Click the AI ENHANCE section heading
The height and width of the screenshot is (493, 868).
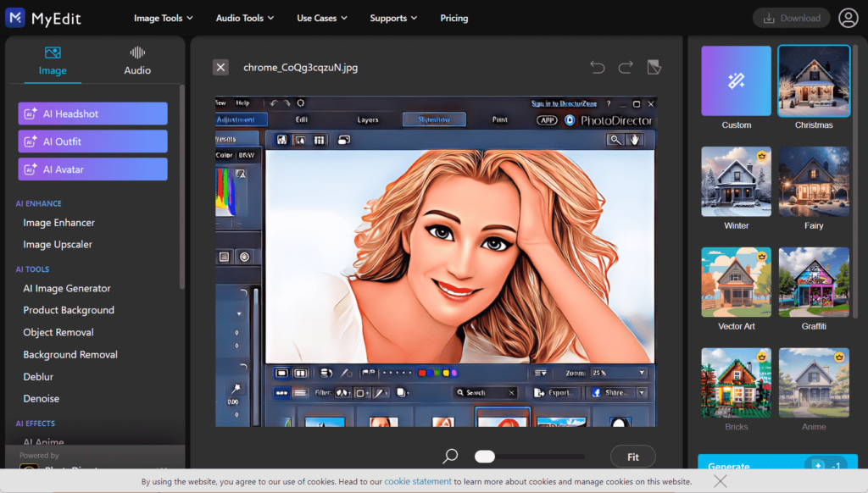[x=39, y=203]
